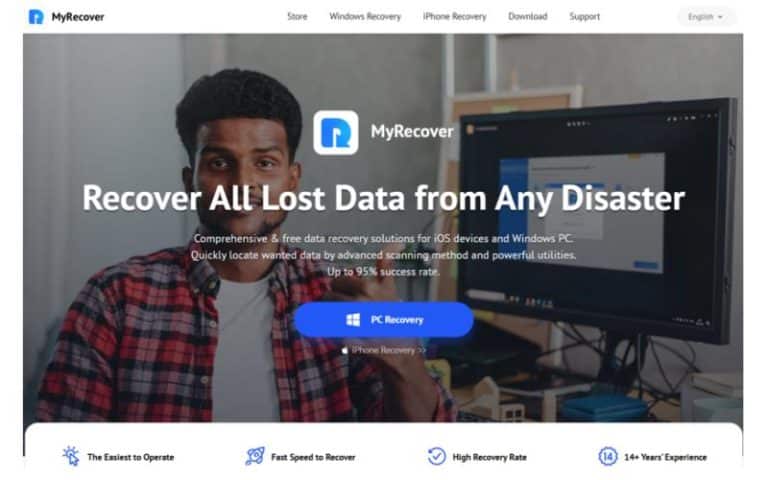The width and height of the screenshot is (768, 480).
Task: Click the MyRecover logo icon in header
Action: coord(36,17)
